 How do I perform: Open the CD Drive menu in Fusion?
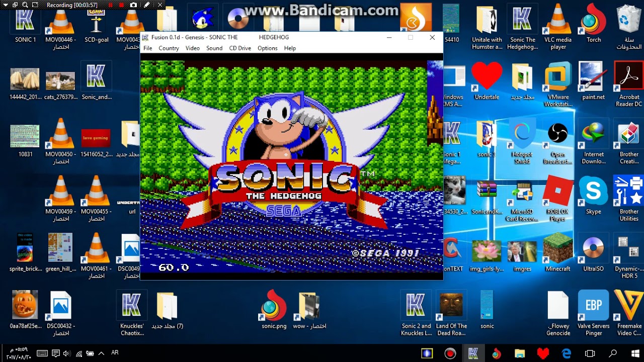click(x=240, y=48)
